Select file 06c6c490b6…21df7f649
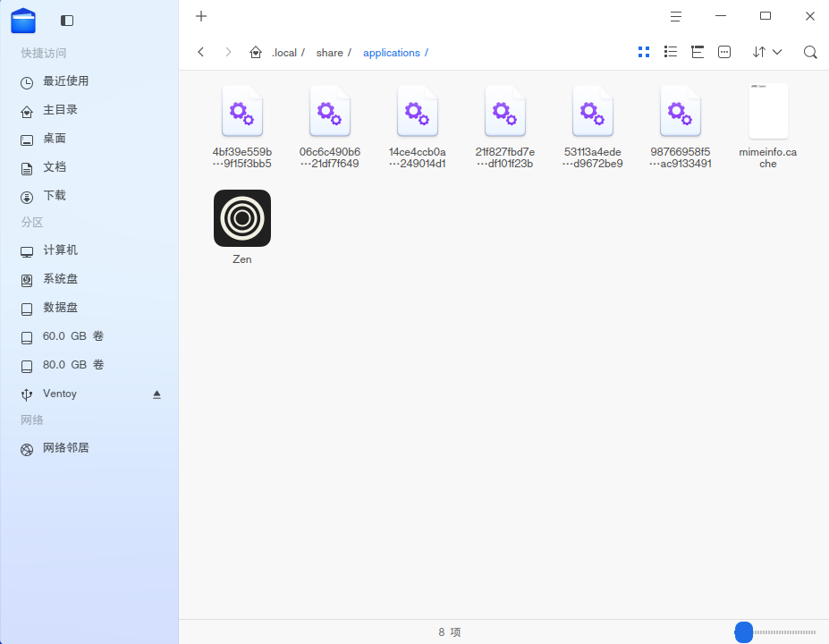The height and width of the screenshot is (644, 829). point(330,127)
